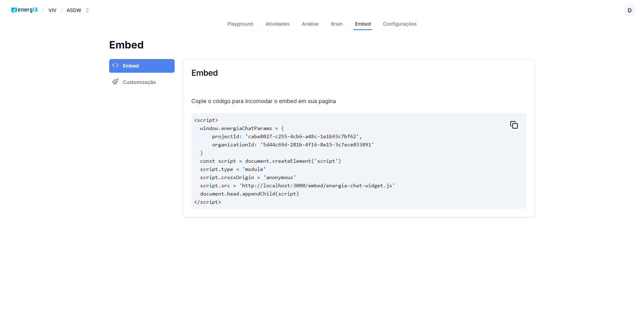Open the Configurações tab
Viewport: 644px width, 336px height.
400,24
